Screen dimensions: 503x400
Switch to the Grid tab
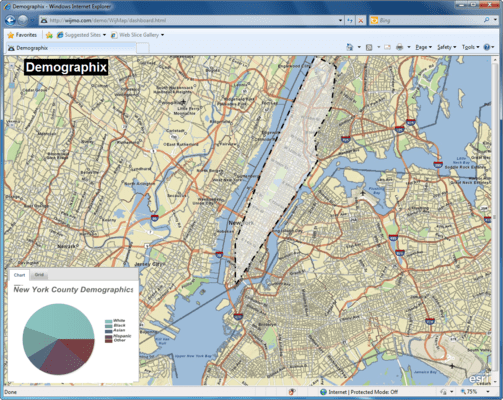pyautogui.click(x=39, y=275)
